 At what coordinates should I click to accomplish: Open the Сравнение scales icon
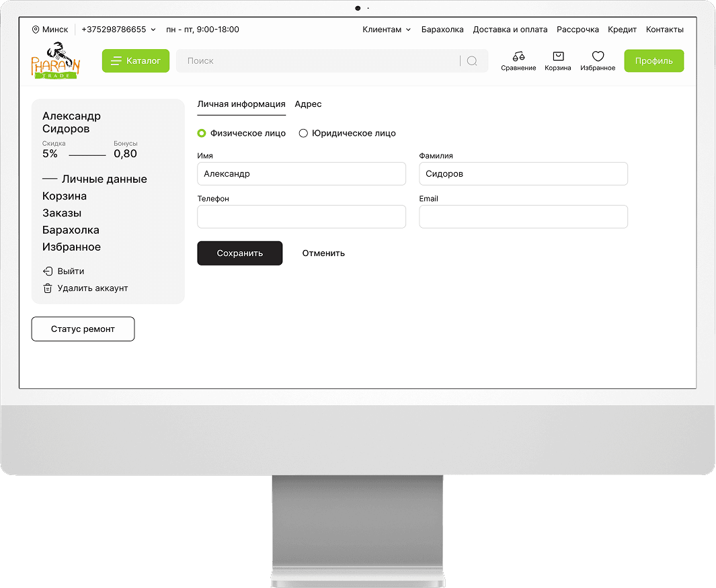click(518, 56)
